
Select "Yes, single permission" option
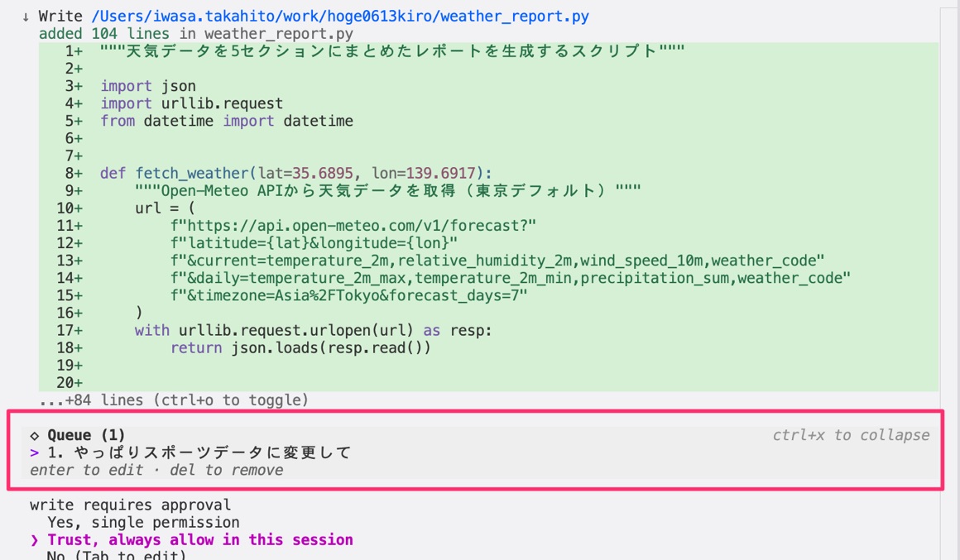point(143,523)
